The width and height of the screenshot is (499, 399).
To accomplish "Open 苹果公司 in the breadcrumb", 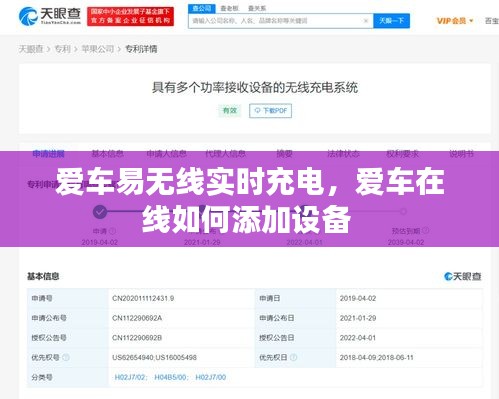I will tap(98, 49).
